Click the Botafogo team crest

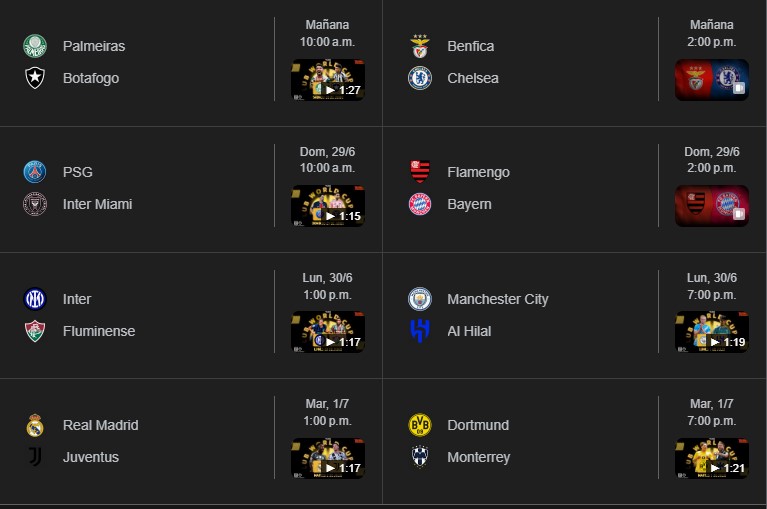(x=35, y=78)
